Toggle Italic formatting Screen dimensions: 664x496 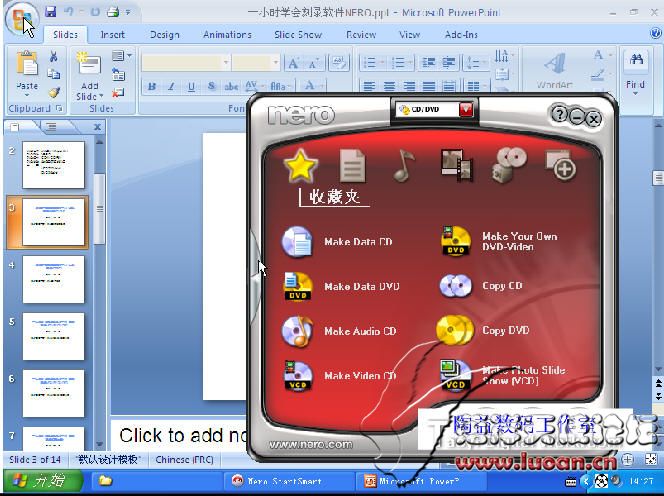[x=171, y=87]
